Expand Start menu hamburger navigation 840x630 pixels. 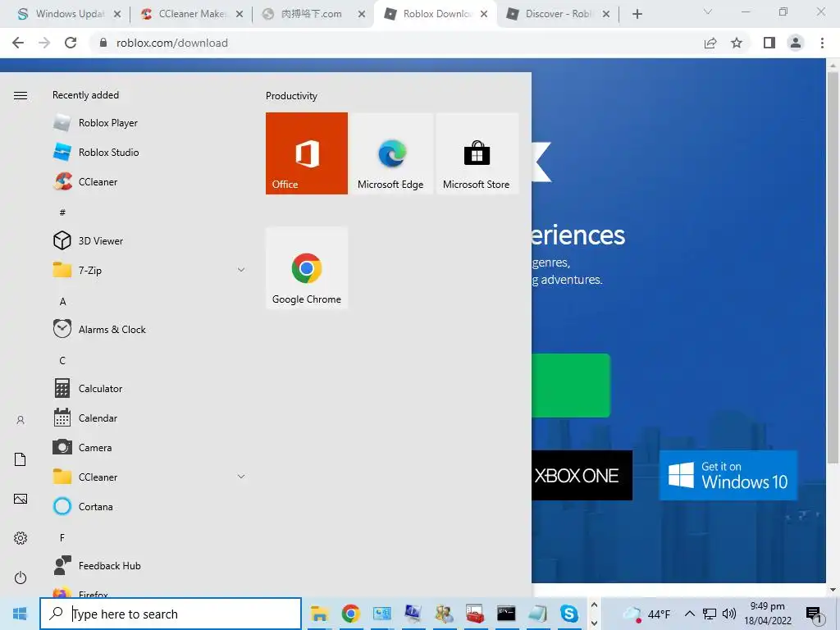(x=21, y=95)
